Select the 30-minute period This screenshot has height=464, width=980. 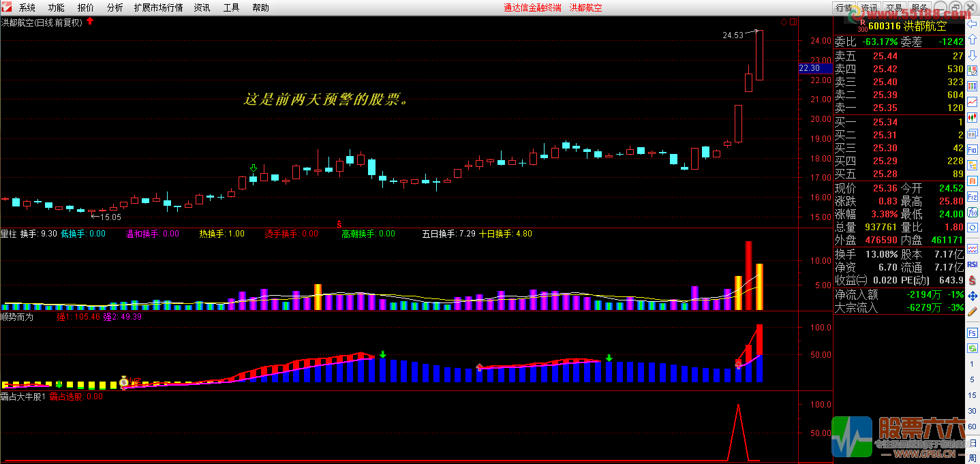click(973, 411)
